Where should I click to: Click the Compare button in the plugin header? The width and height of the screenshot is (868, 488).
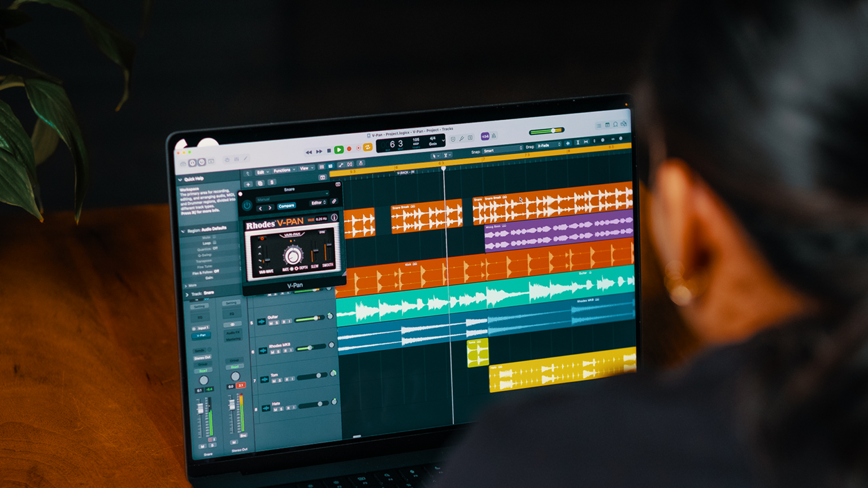pos(287,206)
